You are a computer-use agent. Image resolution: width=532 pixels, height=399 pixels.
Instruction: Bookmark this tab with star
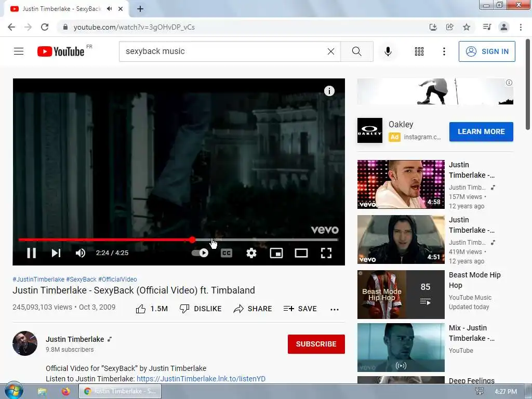point(467,27)
